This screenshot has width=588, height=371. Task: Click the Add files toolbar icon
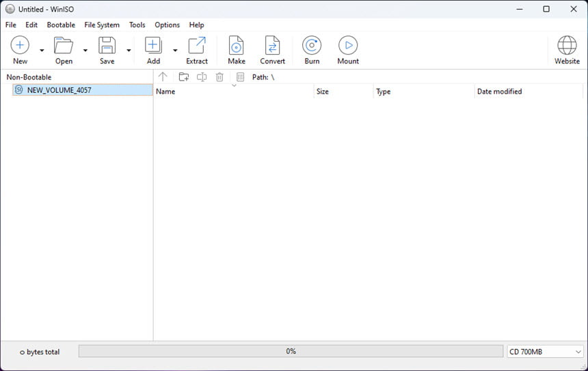[153, 45]
